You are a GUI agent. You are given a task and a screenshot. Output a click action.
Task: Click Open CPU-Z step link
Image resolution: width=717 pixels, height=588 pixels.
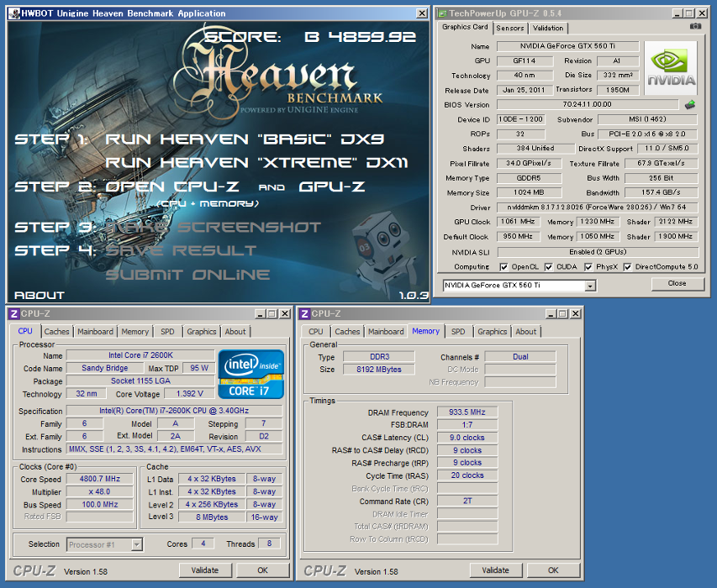[x=172, y=186]
